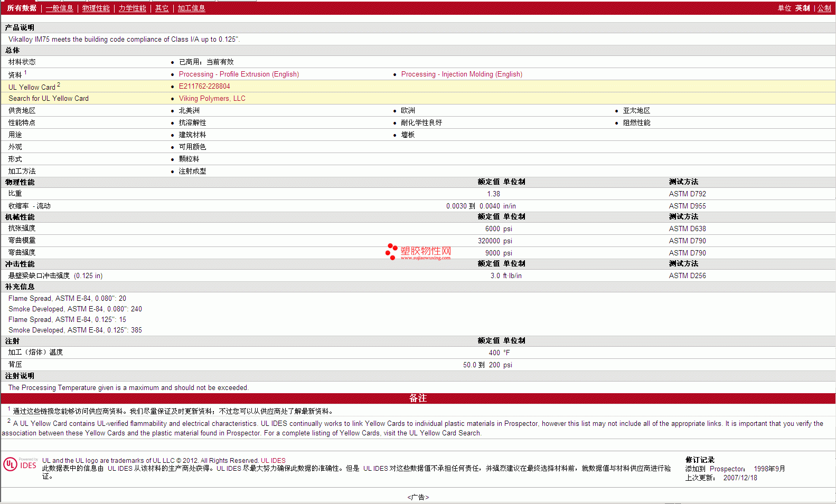The width and height of the screenshot is (836, 504).
Task: Switch units to 公制
Action: coord(824,8)
